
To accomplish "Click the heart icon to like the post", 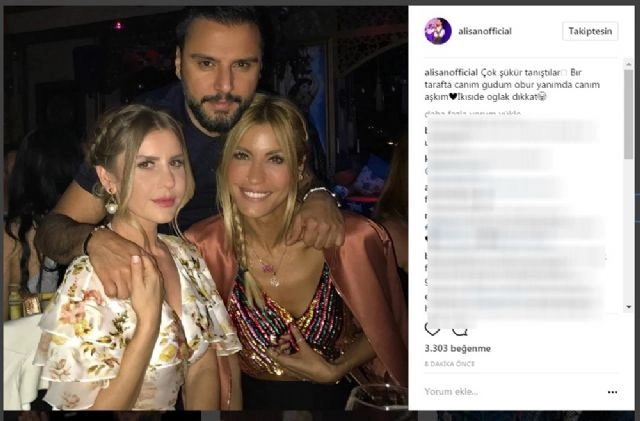I will coord(432,329).
